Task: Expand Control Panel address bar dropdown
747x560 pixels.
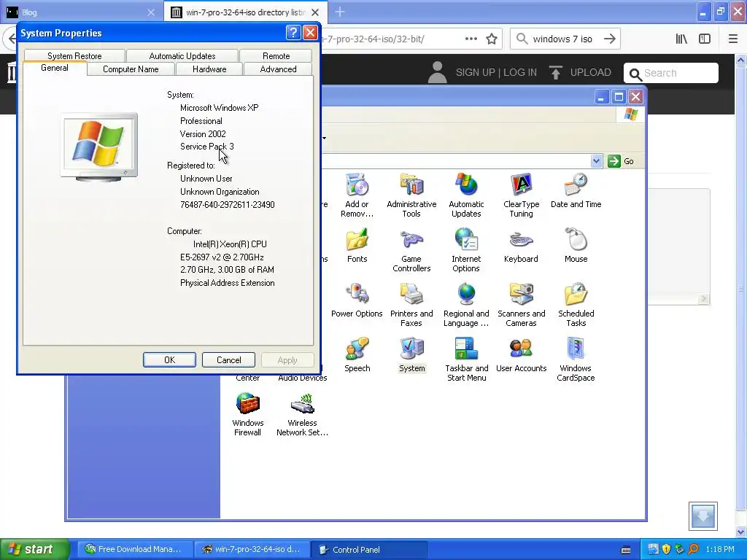Action: [597, 161]
